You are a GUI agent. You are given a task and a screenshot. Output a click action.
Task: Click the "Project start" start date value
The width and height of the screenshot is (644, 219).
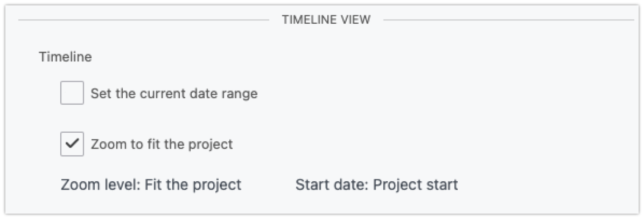click(415, 185)
